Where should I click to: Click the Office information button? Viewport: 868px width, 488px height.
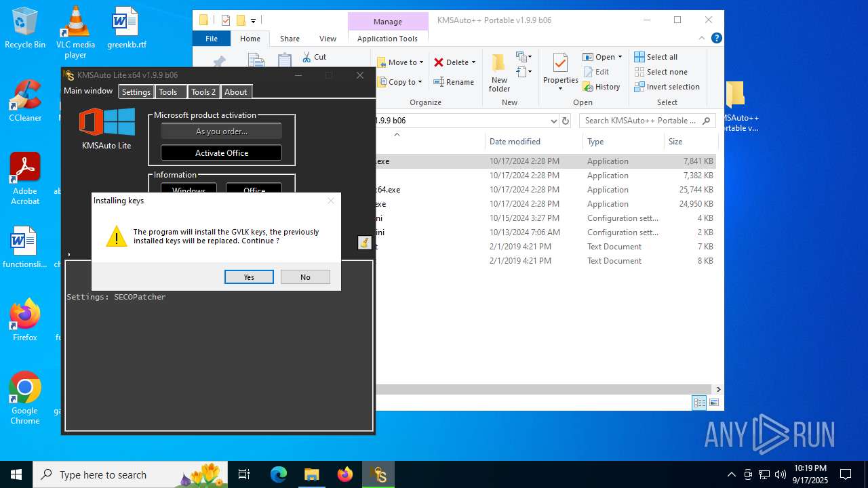254,190
